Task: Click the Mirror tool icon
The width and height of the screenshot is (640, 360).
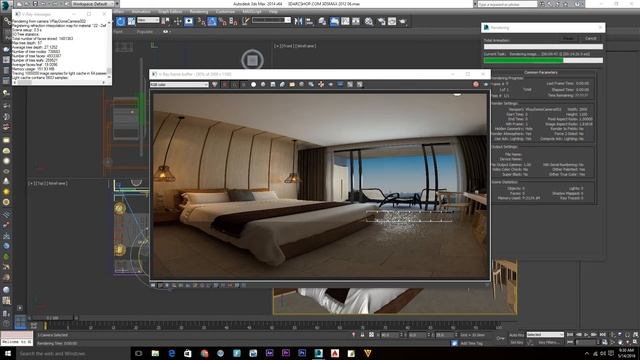Action: tap(298, 21)
